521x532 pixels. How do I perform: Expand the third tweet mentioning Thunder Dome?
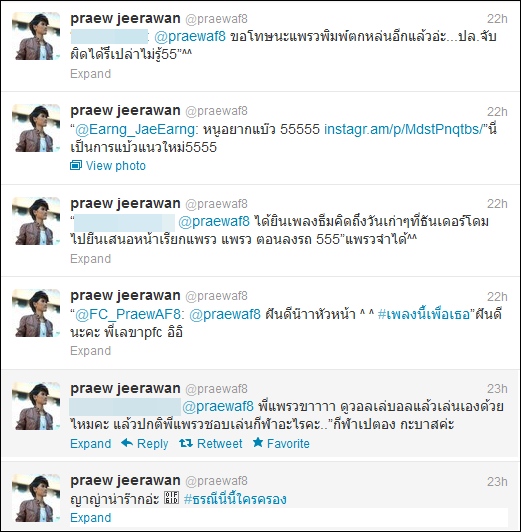click(x=91, y=259)
